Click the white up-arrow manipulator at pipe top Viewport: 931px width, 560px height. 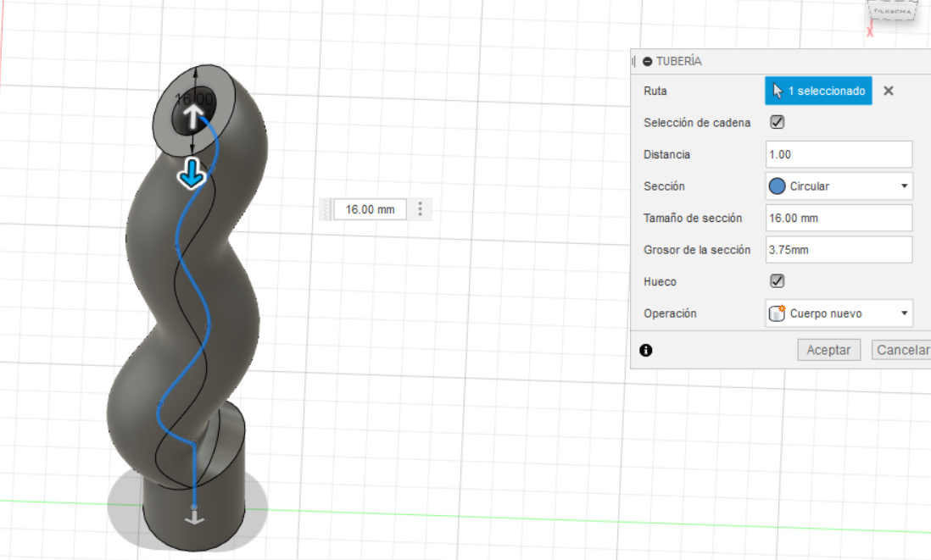[x=193, y=117]
